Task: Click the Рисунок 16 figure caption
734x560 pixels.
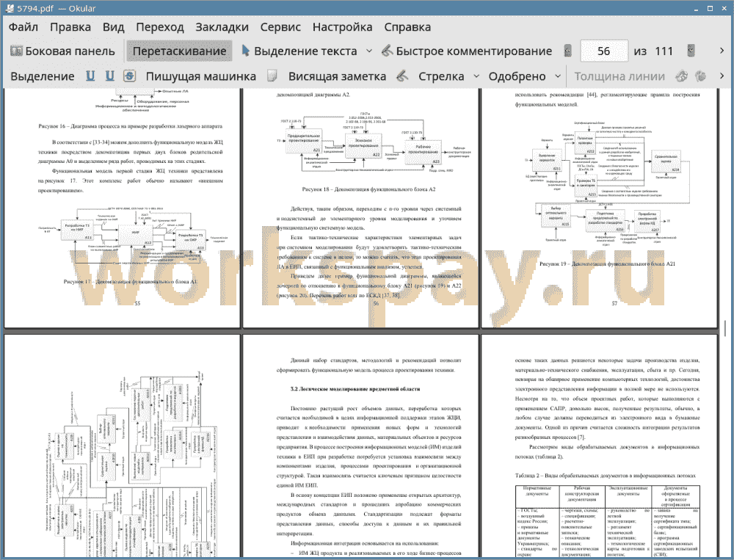Action: [x=130, y=126]
